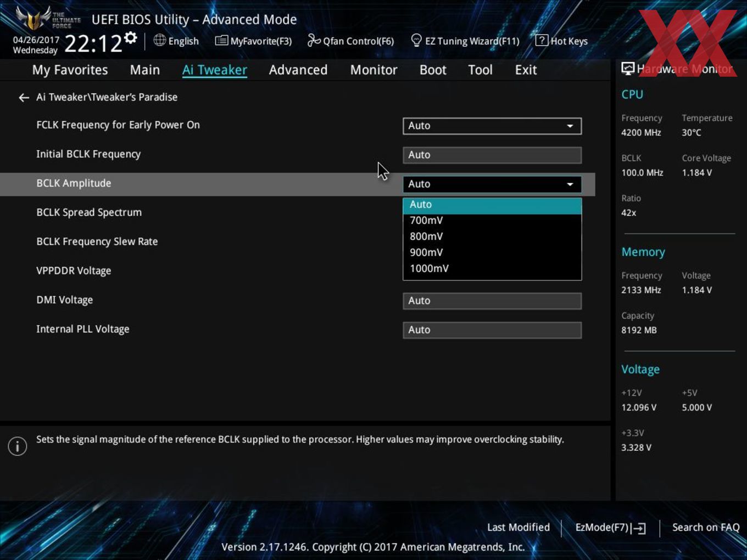Select BCLK Frequency Slew Rate setting

point(97,242)
